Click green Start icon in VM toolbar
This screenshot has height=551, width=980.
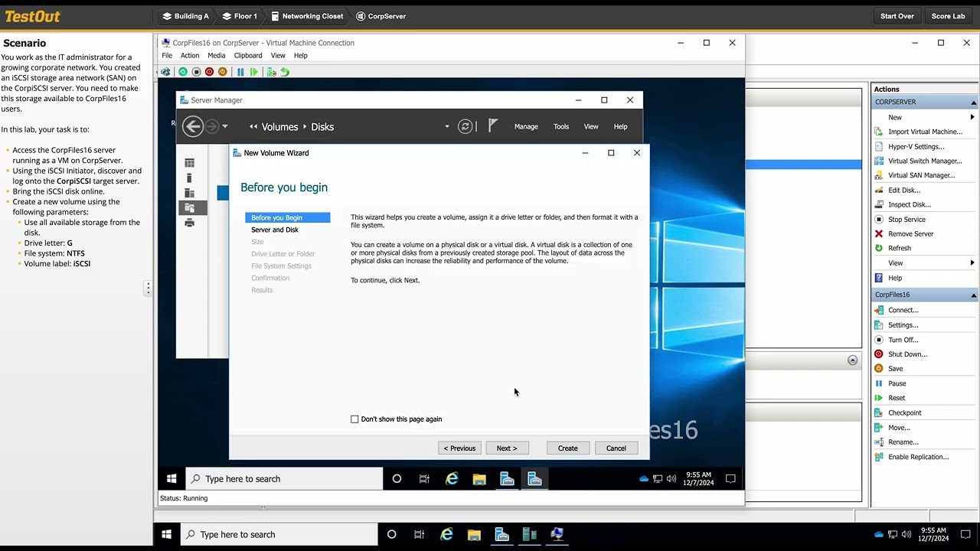pos(183,72)
